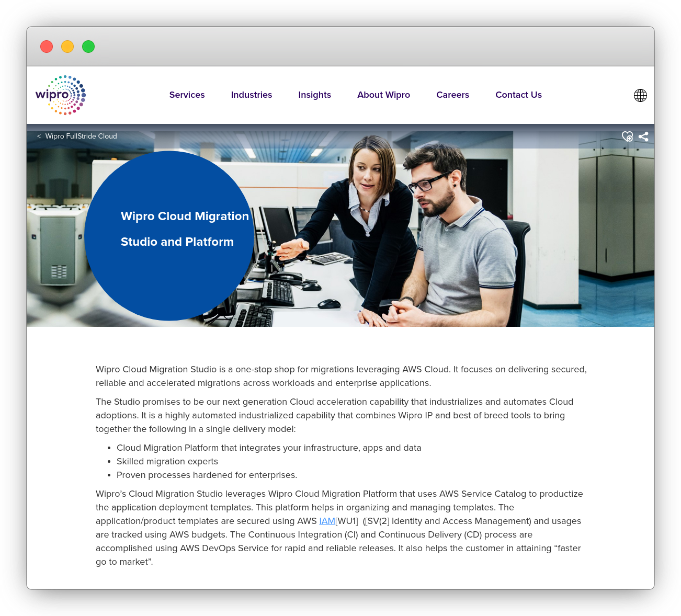This screenshot has height=616, width=681.
Task: Click the share icon on the banner
Action: pos(643,136)
